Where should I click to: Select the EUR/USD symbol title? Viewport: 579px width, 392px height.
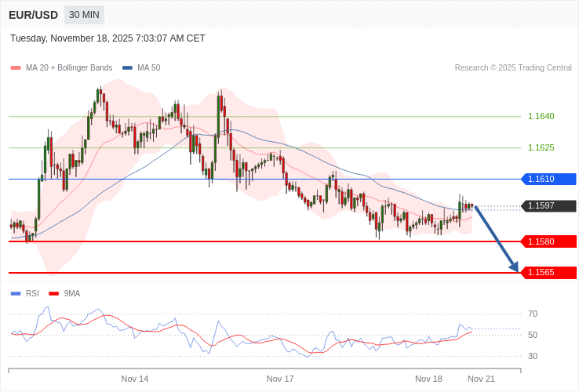point(33,15)
